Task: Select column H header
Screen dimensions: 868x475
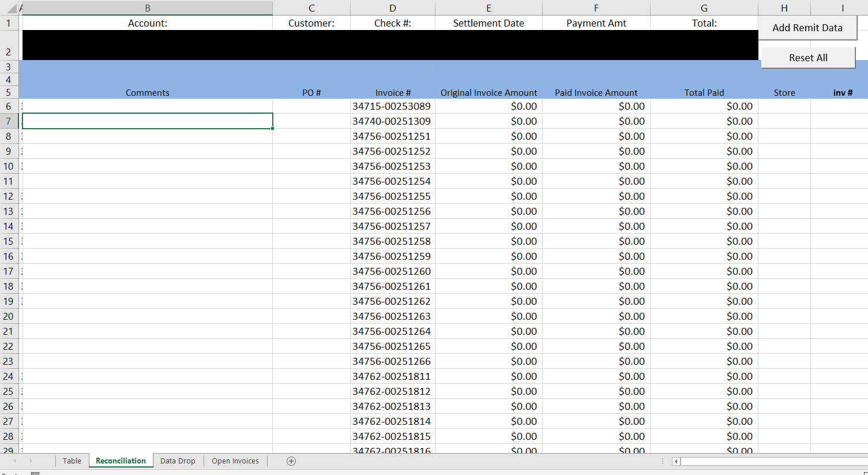Action: (x=784, y=8)
